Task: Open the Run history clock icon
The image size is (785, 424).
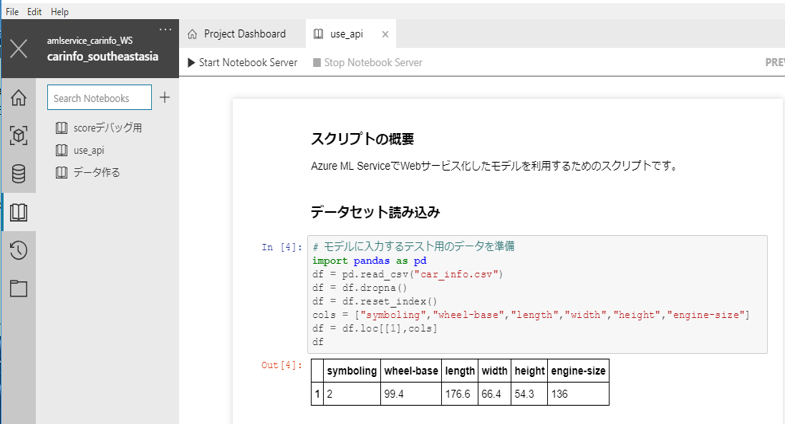Action: [19, 250]
